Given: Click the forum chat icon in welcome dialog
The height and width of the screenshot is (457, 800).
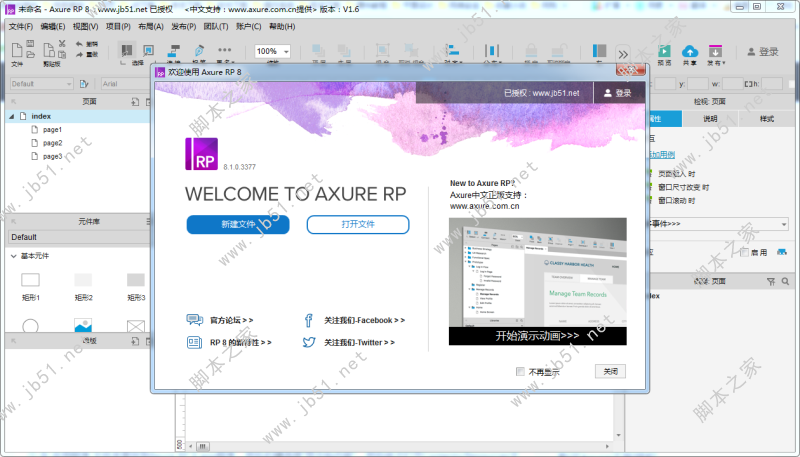Looking at the screenshot, I should [x=194, y=320].
